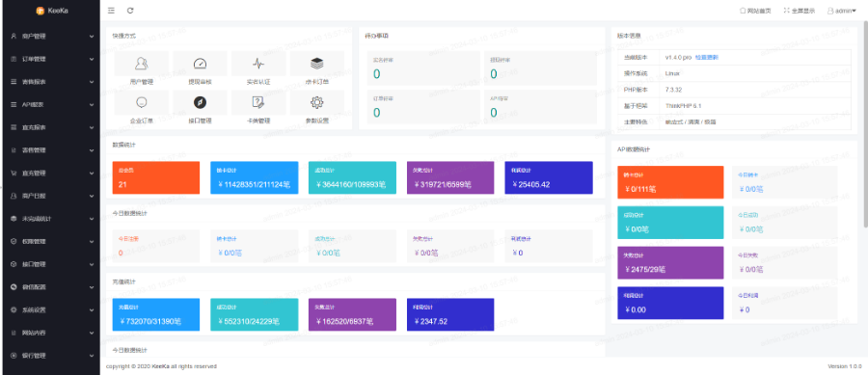The image size is (868, 375).
Task: Click the PHP version cell 7.3.32
Action: tap(754, 89)
